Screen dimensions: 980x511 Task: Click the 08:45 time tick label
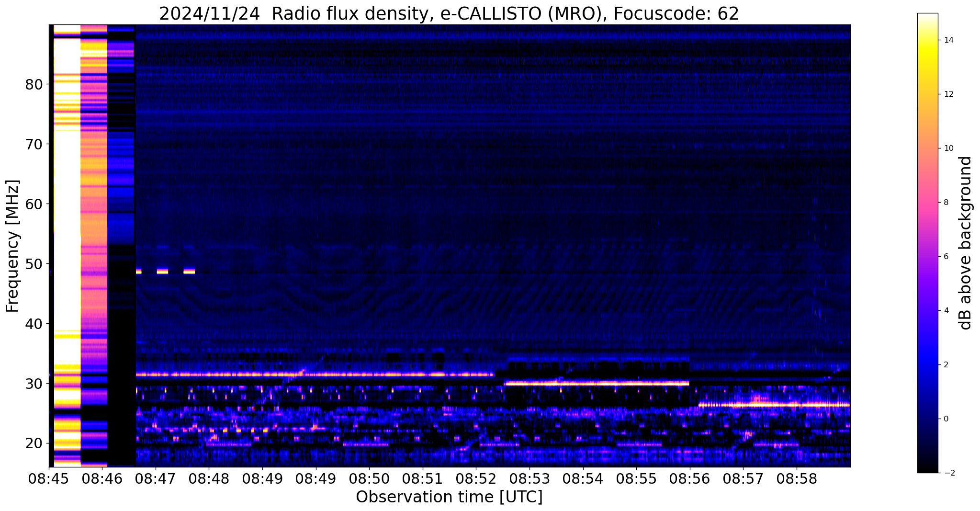(x=49, y=479)
